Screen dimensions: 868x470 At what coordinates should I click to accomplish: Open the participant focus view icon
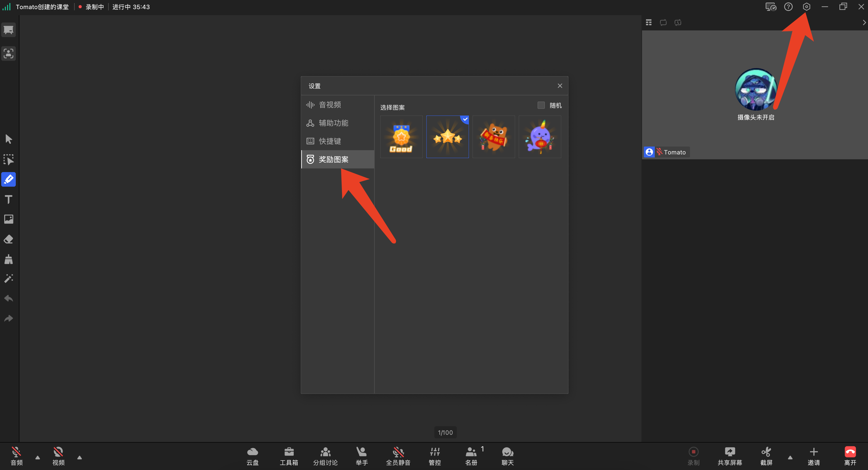(x=9, y=54)
